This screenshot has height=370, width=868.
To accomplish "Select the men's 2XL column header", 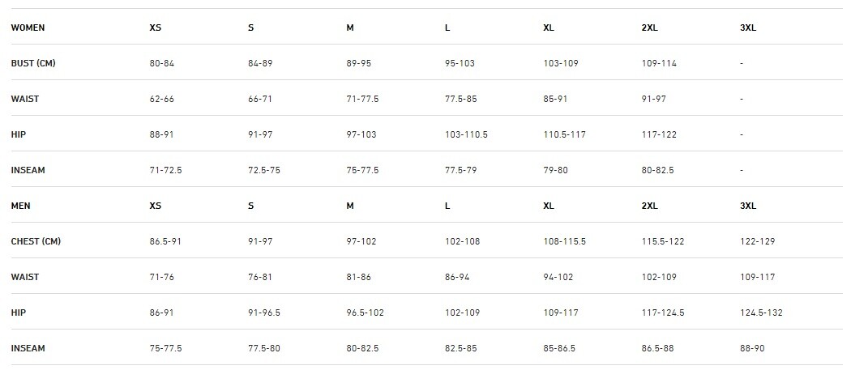I will coord(649,206).
